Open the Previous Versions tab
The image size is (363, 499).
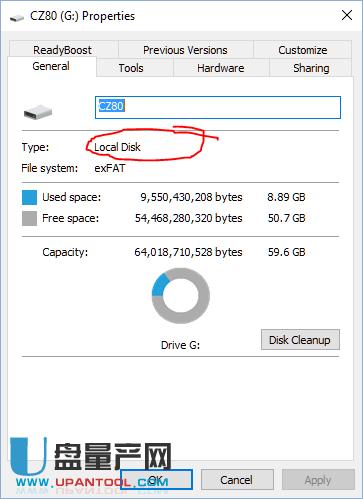pyautogui.click(x=185, y=50)
